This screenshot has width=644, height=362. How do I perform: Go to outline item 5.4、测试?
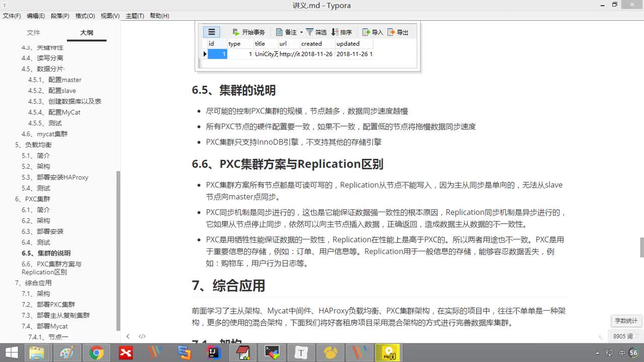pos(36,188)
